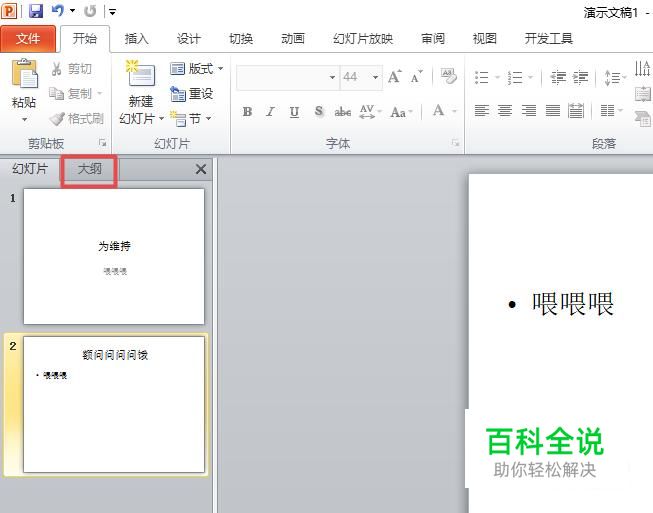Click Character Spacing AV icon
Viewport: 653px width, 513px height.
coord(369,112)
